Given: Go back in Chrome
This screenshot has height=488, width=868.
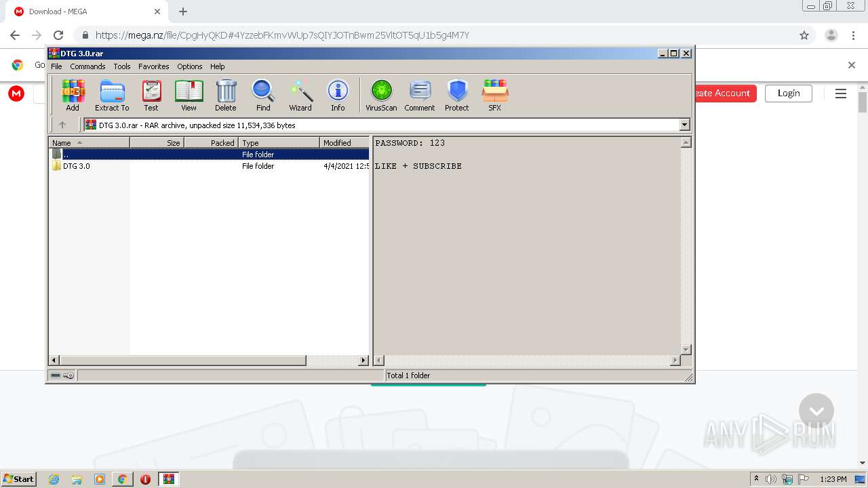Looking at the screenshot, I should coord(15,35).
